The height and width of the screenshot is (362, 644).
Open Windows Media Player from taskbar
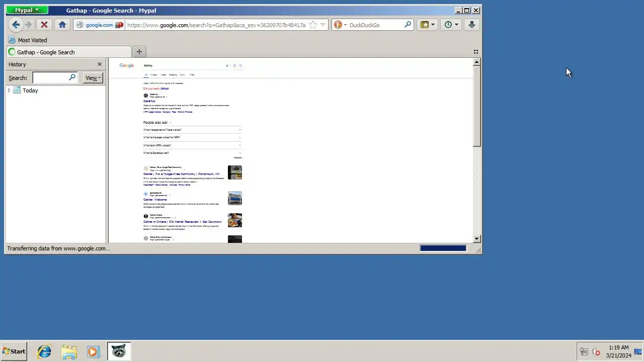(93, 351)
